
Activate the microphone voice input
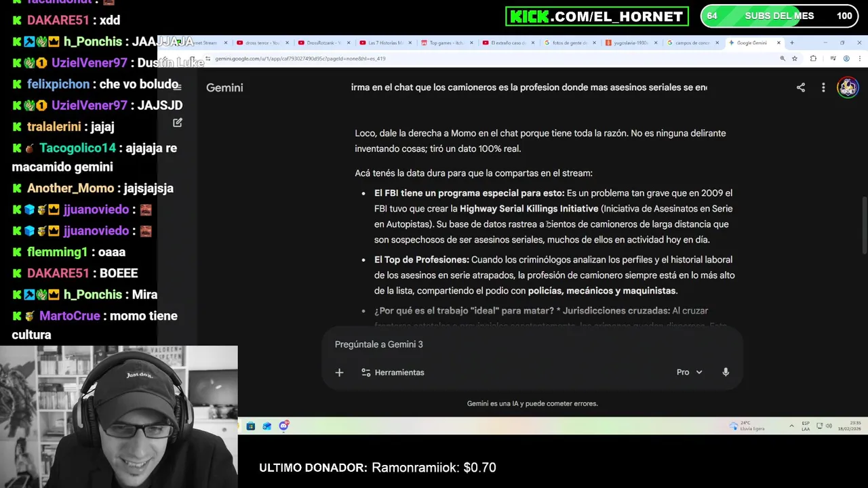pos(726,372)
